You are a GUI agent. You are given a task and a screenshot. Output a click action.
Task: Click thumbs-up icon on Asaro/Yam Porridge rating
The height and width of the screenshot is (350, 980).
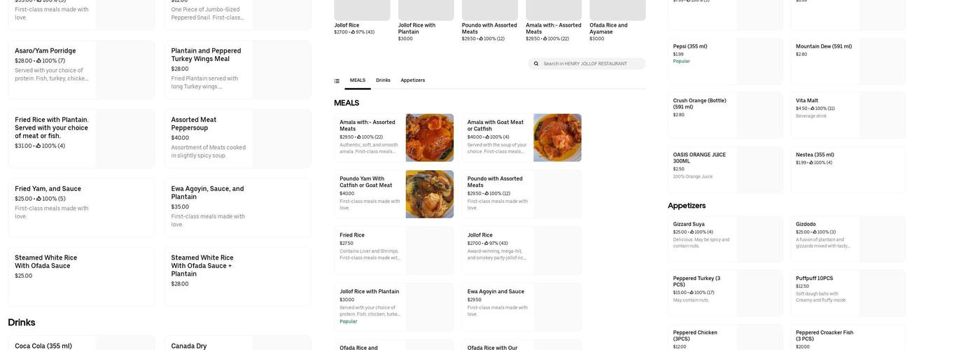39,61
